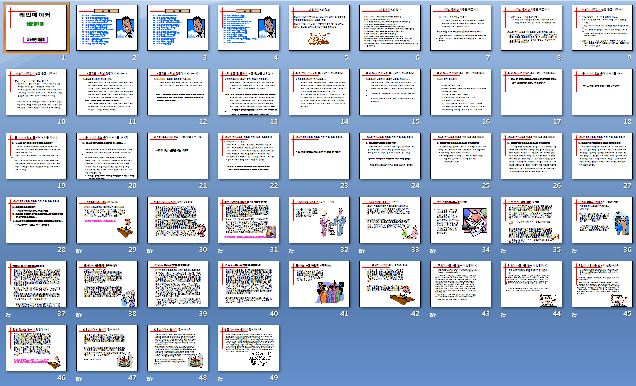Click the animation icon under slide 49
This screenshot has height=386, width=636.
click(220, 379)
